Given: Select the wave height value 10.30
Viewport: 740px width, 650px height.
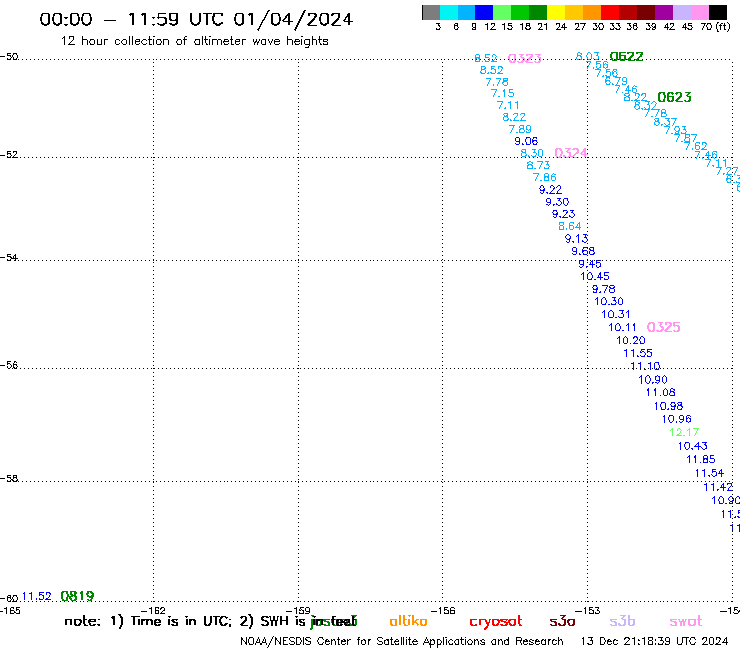Looking at the screenshot, I should pos(609,302).
